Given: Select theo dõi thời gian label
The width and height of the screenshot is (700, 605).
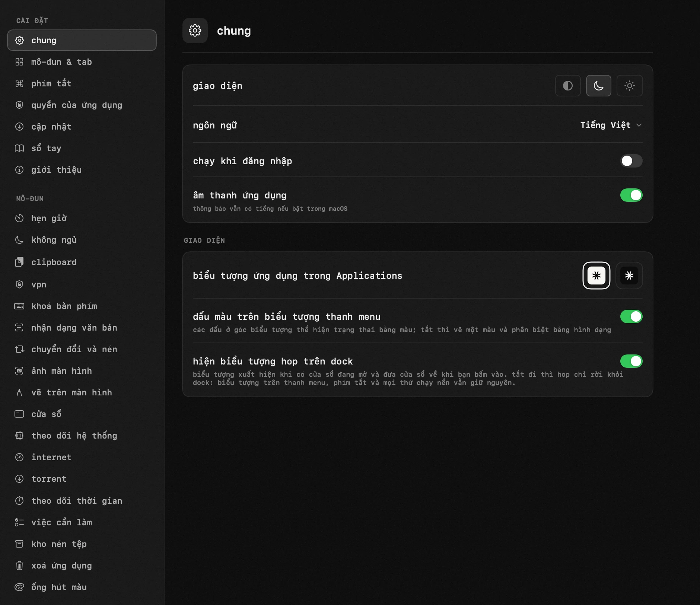Looking at the screenshot, I should coord(77,501).
